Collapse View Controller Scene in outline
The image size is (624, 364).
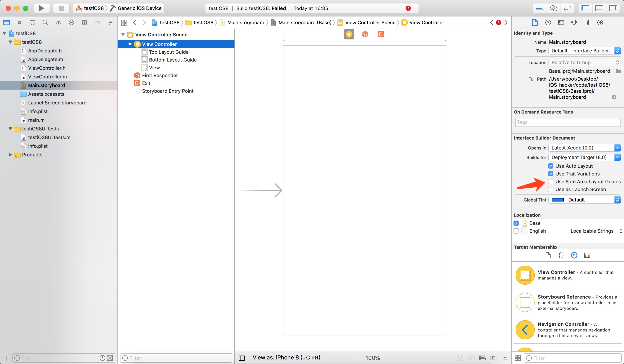pos(123,35)
